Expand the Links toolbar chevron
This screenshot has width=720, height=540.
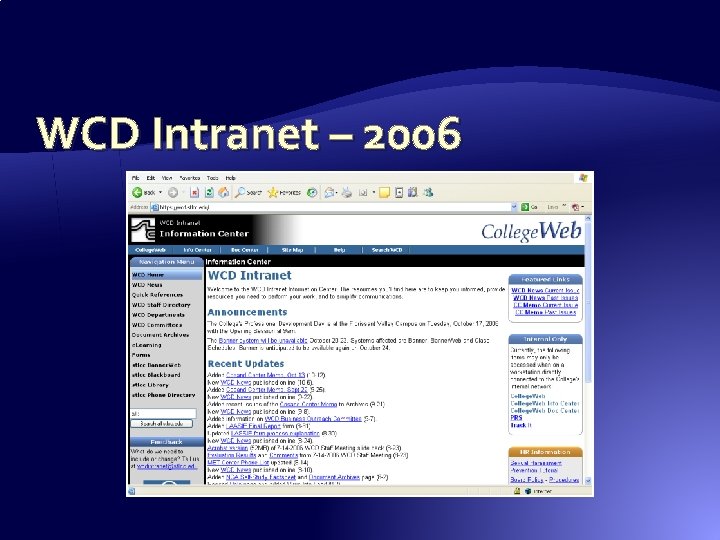coord(564,207)
